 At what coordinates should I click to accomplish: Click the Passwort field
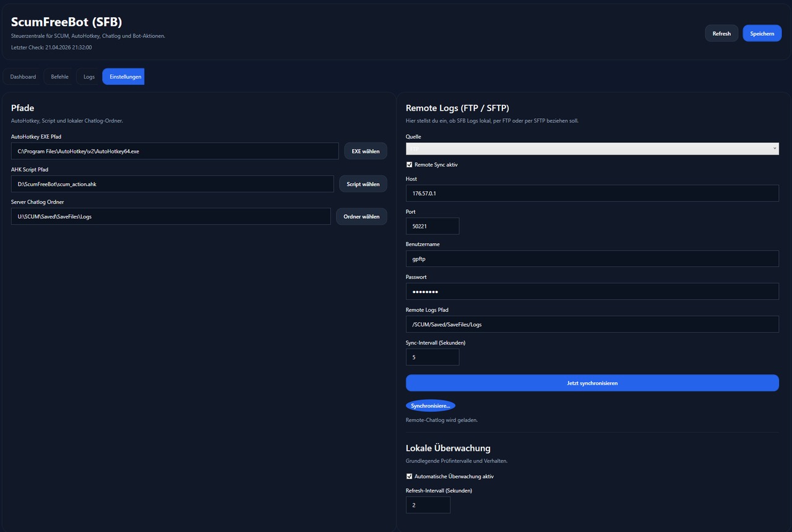click(x=592, y=291)
